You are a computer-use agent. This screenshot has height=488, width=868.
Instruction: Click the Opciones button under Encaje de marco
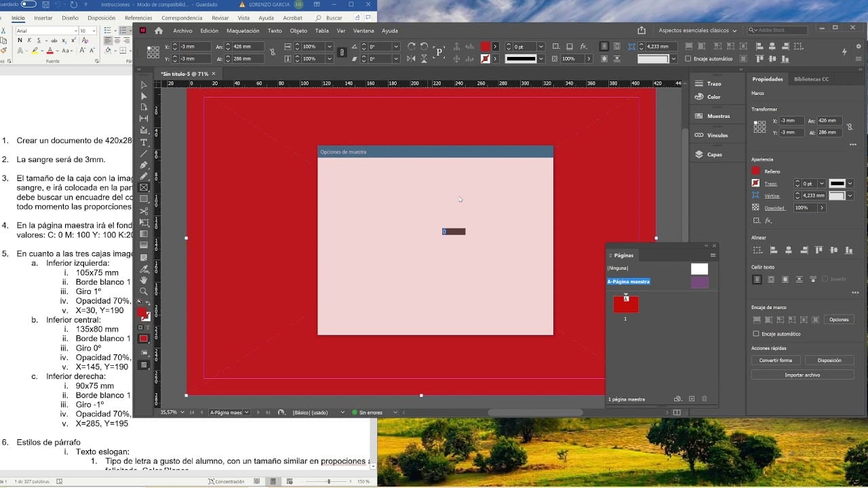point(839,320)
